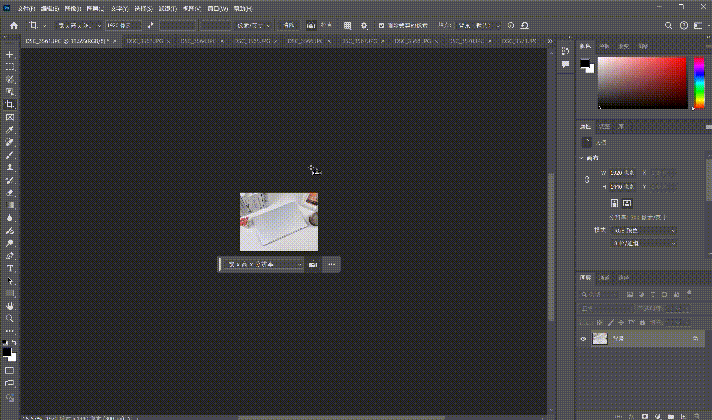Select the Brush tool
Image resolution: width=712 pixels, height=420 pixels.
click(x=10, y=155)
